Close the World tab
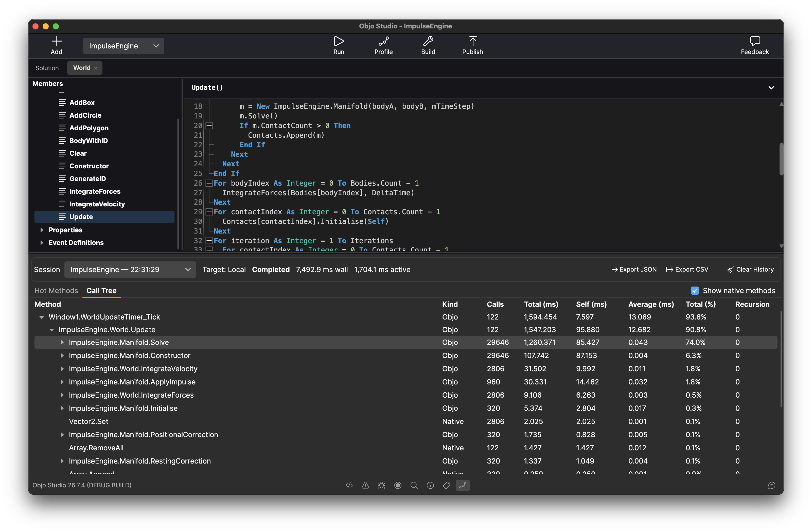This screenshot has height=532, width=812. pyautogui.click(x=96, y=68)
